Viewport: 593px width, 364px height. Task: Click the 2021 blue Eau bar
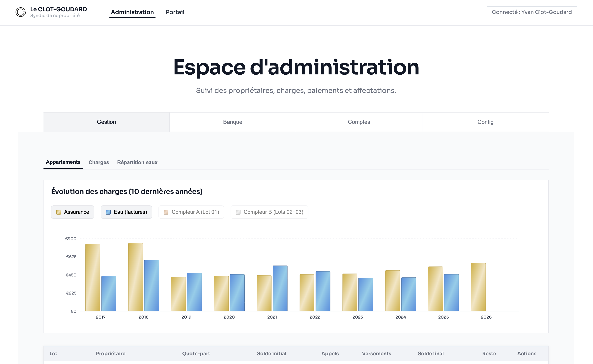click(280, 288)
